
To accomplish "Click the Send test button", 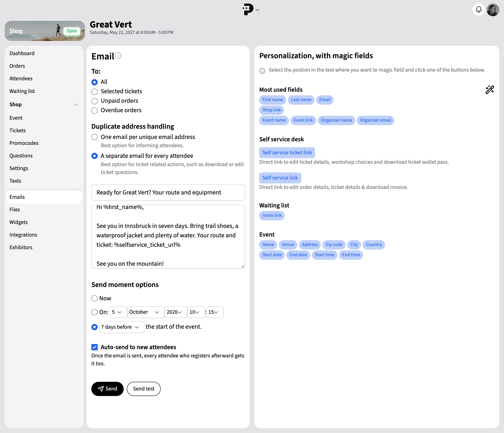I will 144,389.
